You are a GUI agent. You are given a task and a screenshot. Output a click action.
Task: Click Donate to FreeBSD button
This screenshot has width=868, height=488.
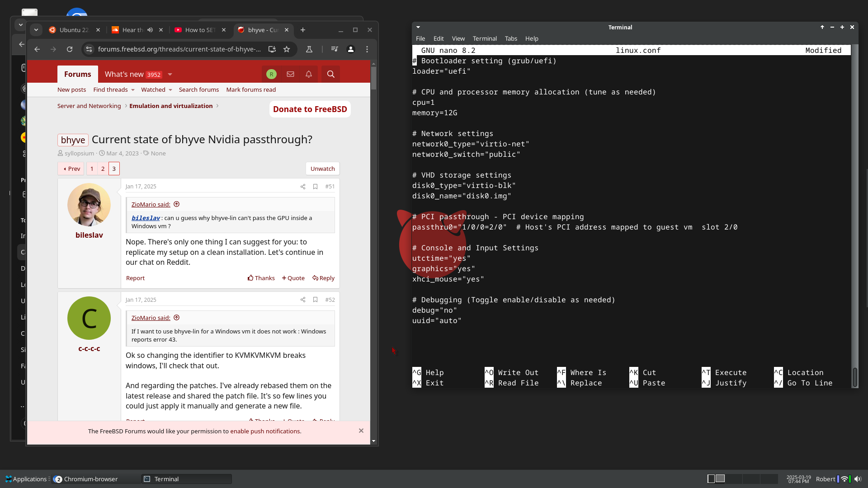click(310, 109)
